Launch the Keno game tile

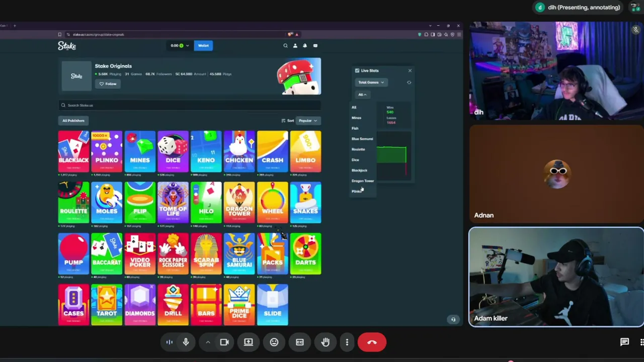tap(206, 151)
